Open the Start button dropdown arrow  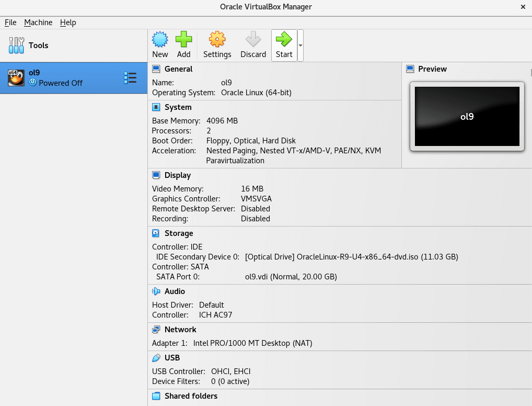(x=300, y=45)
